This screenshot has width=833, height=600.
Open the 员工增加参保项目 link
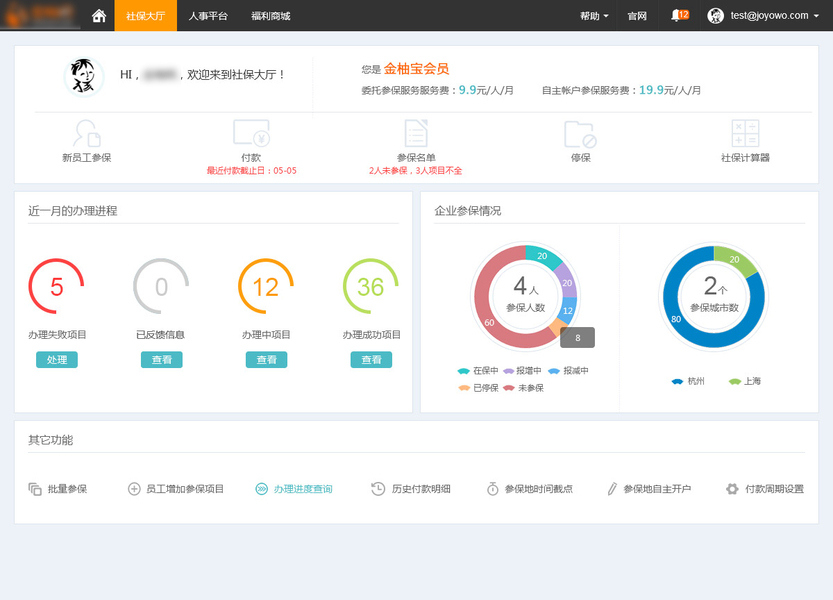tap(185, 489)
